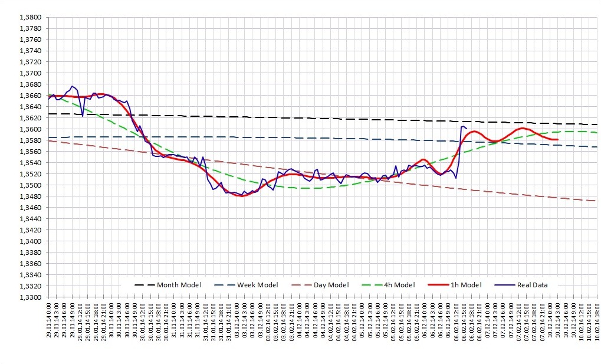This screenshot has height=364, width=601.
Task: Select the 1,3440 y-axis label
Action: (30, 219)
